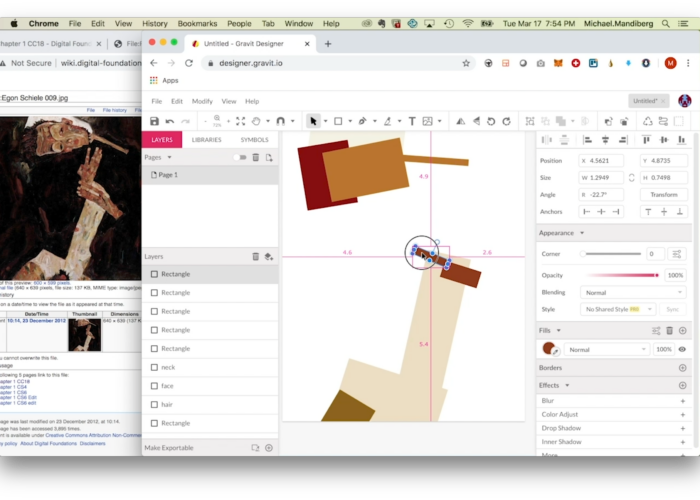Open the Gravit View menu
Viewport: 700px width, 500px height.
pos(229,101)
